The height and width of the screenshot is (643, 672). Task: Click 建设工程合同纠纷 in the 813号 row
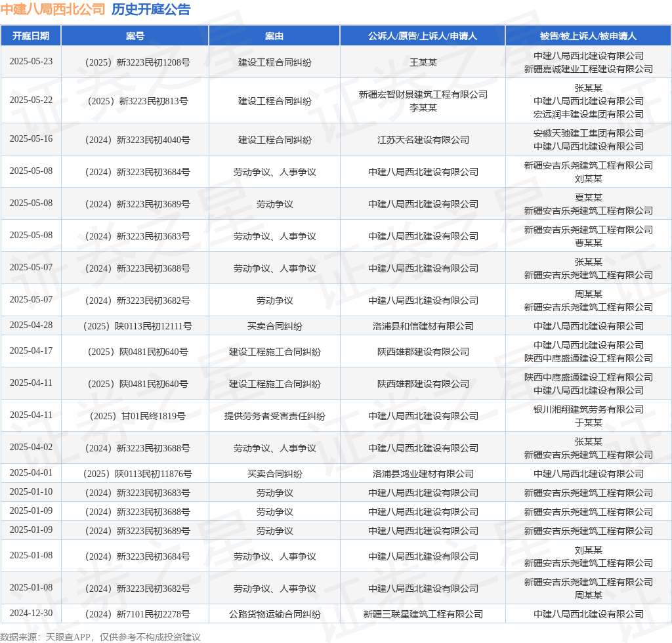pos(275,101)
